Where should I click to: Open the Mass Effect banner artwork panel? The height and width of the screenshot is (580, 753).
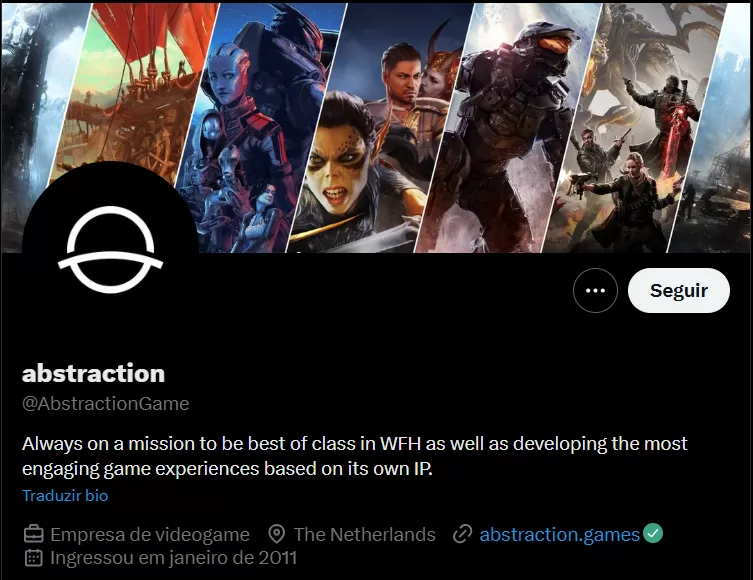[x=262, y=127]
